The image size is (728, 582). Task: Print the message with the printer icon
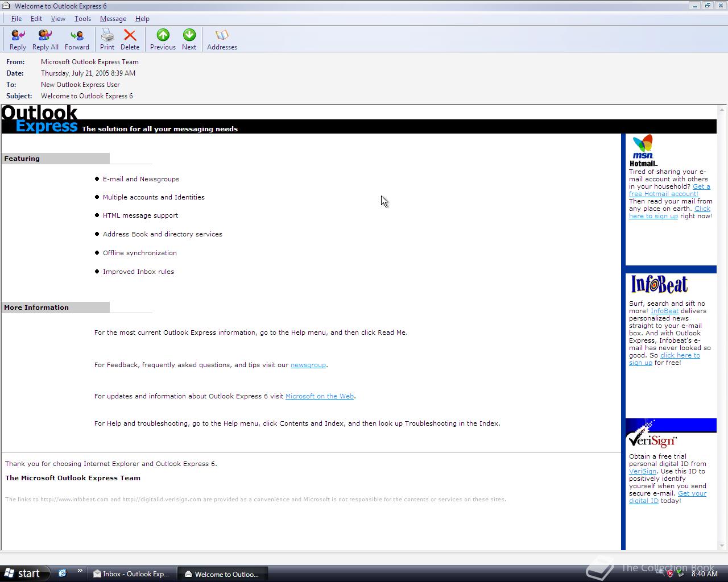[x=107, y=40]
